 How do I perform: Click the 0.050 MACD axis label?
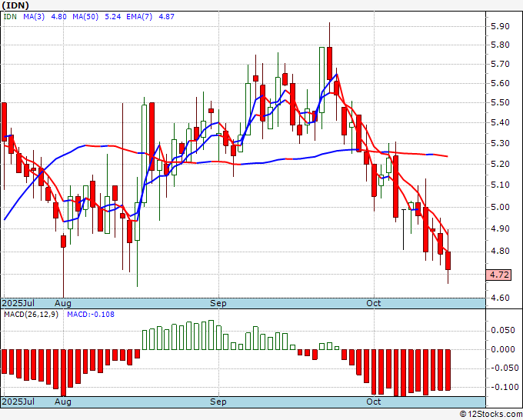click(503, 330)
